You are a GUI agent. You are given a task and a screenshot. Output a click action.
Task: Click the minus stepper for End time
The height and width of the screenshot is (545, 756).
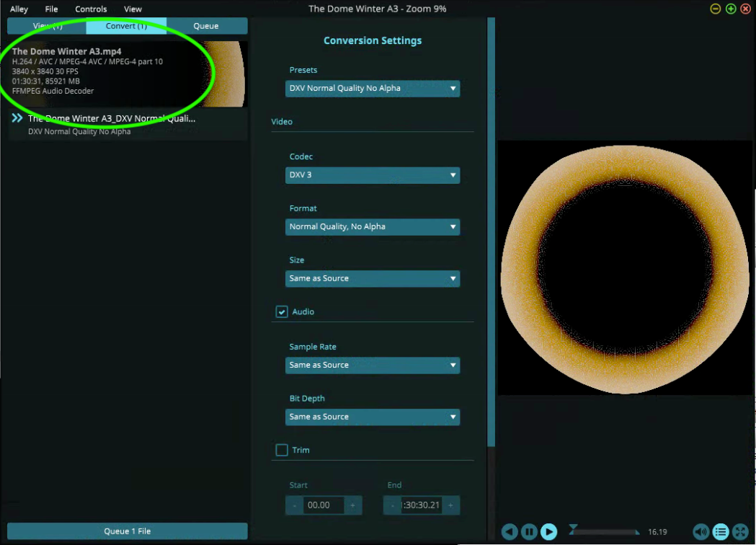click(393, 505)
